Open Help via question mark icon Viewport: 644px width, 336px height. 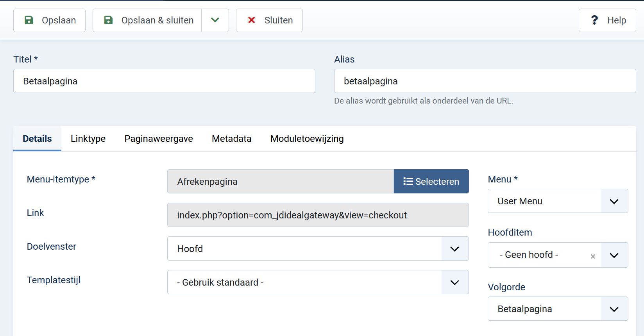(607, 20)
